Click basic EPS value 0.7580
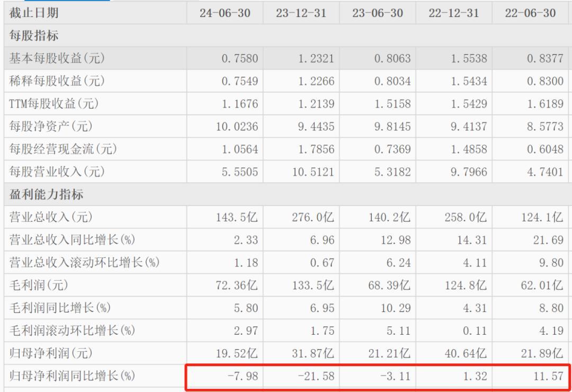The width and height of the screenshot is (572, 392). 240,58
